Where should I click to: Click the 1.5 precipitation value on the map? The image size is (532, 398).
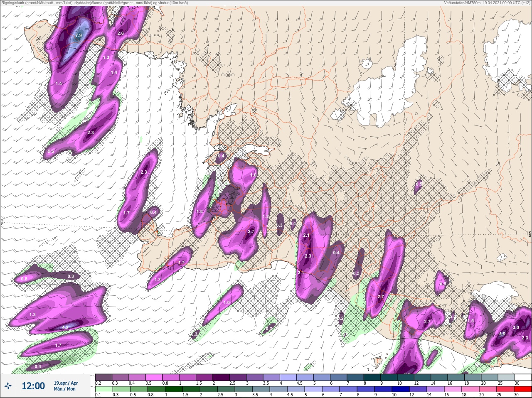pyautogui.click(x=471, y=321)
